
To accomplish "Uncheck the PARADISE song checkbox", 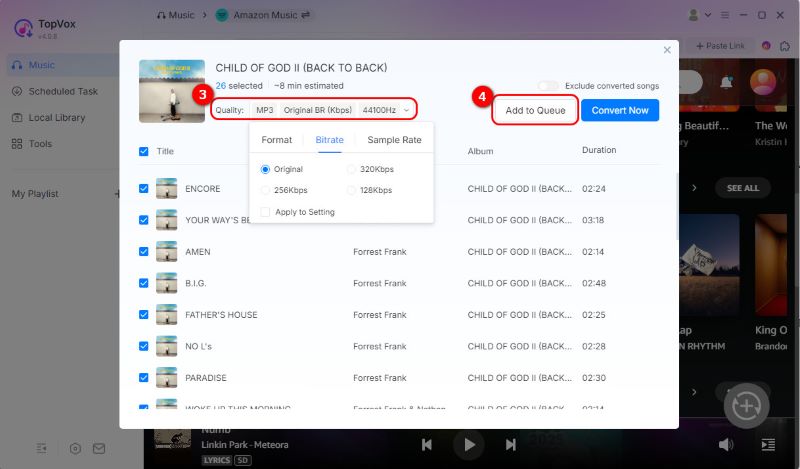I will [143, 378].
